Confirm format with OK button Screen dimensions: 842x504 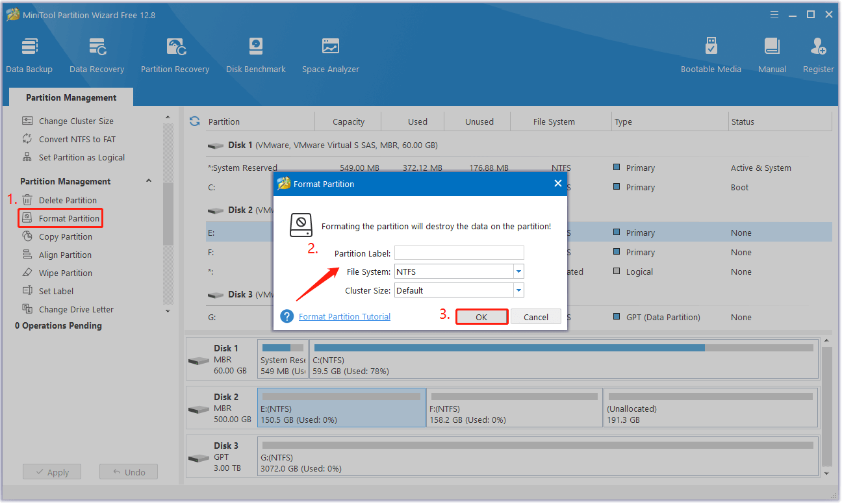point(481,317)
